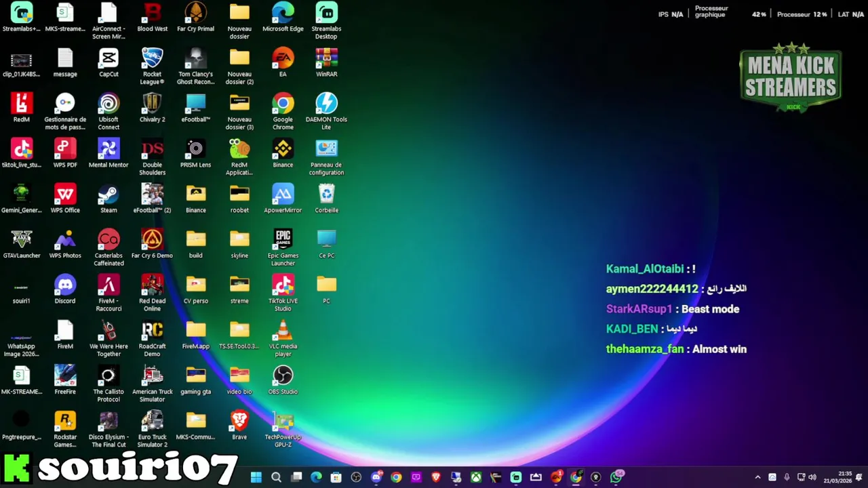868x488 pixels.
Task: Select Euro Truck Simulator 2 icon
Action: (152, 429)
